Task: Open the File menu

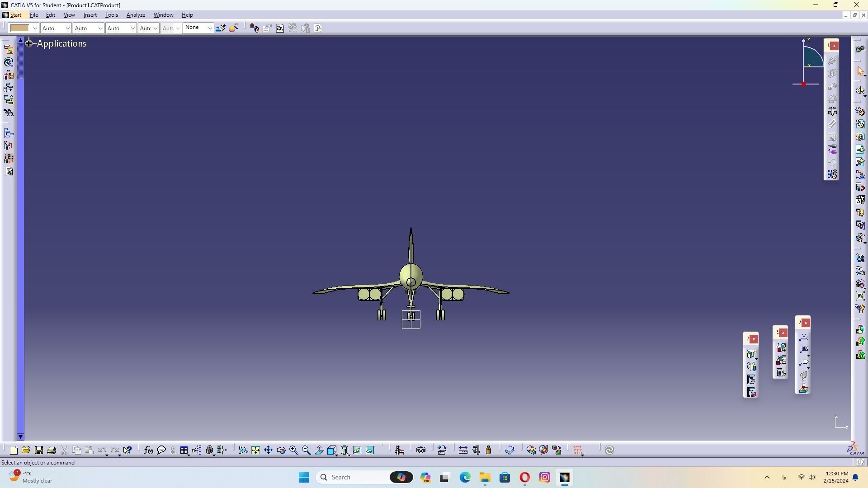Action: click(x=34, y=15)
